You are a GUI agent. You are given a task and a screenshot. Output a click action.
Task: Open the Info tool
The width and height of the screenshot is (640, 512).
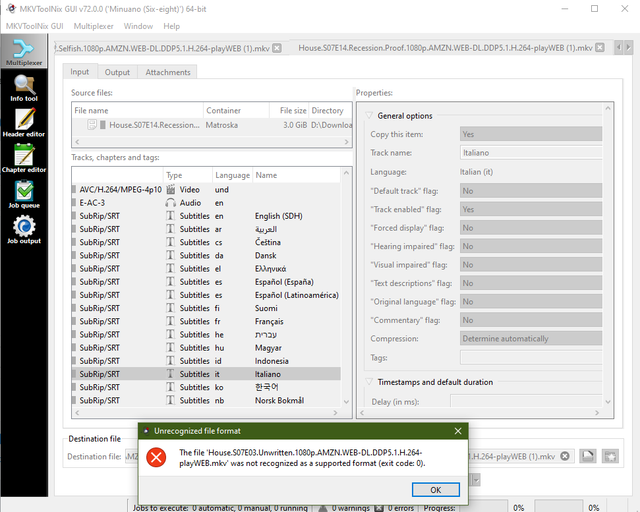24,88
